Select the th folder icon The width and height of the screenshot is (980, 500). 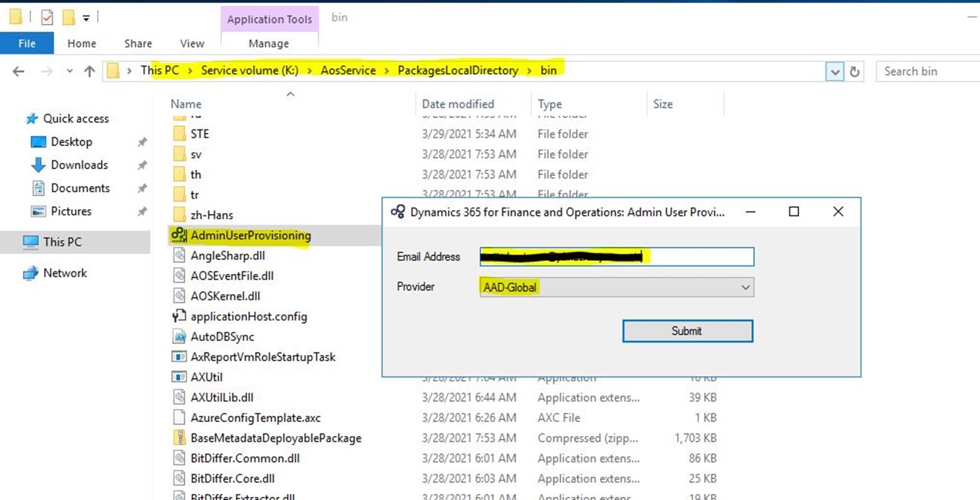click(179, 174)
